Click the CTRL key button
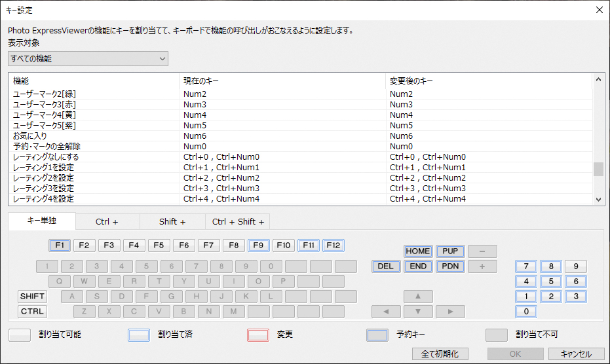The height and width of the screenshot is (364, 610). [32, 312]
